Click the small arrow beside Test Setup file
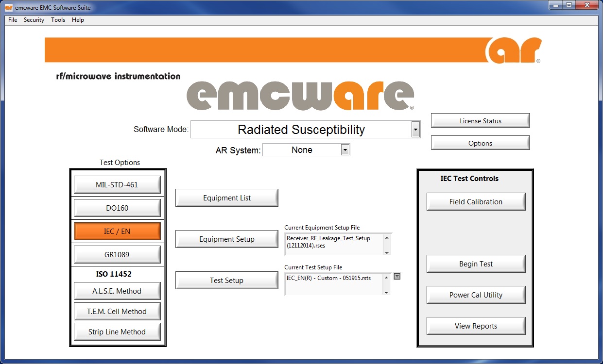 (397, 277)
